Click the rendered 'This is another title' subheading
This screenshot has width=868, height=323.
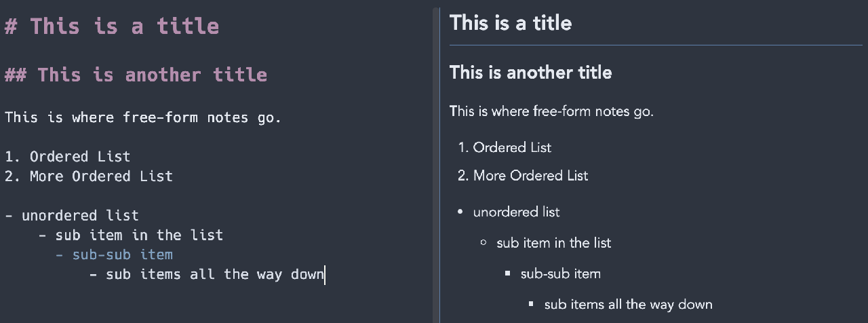530,73
